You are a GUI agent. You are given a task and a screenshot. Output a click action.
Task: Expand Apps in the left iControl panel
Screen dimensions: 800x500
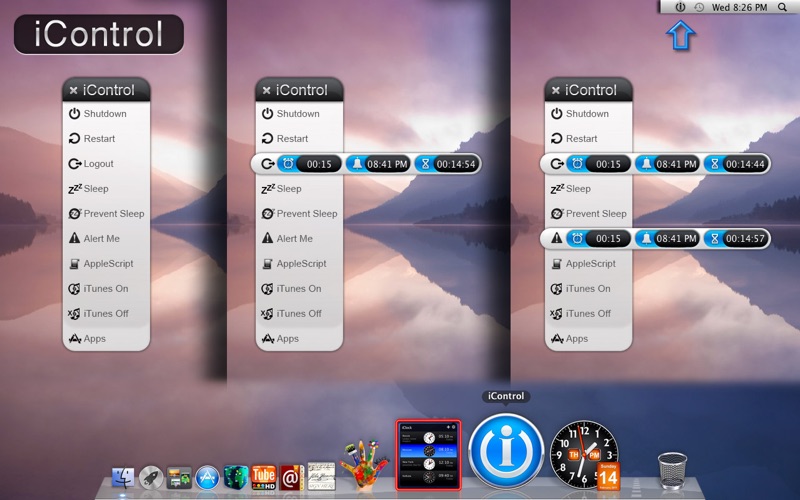[x=106, y=339]
